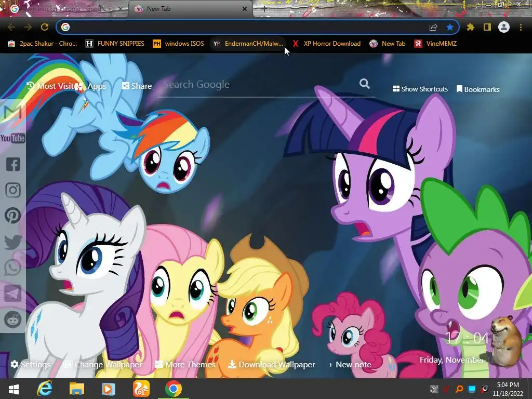Viewport: 532px width, 399px height.
Task: Open the Chrome three-dot menu
Action: click(x=521, y=27)
